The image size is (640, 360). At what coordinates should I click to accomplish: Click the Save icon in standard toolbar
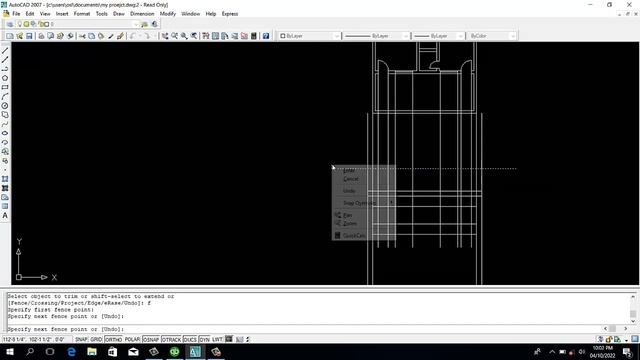click(29, 36)
